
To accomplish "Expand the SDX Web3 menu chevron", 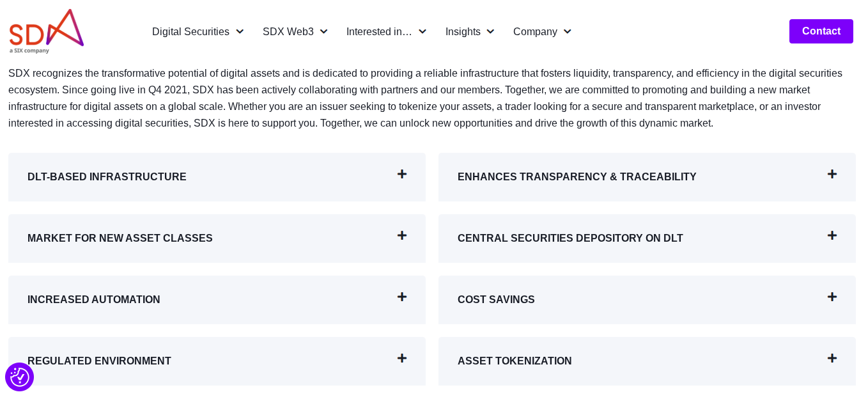I will [x=323, y=31].
